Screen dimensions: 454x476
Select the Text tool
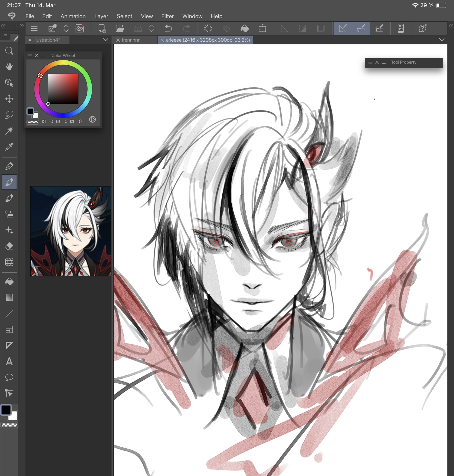click(x=9, y=361)
